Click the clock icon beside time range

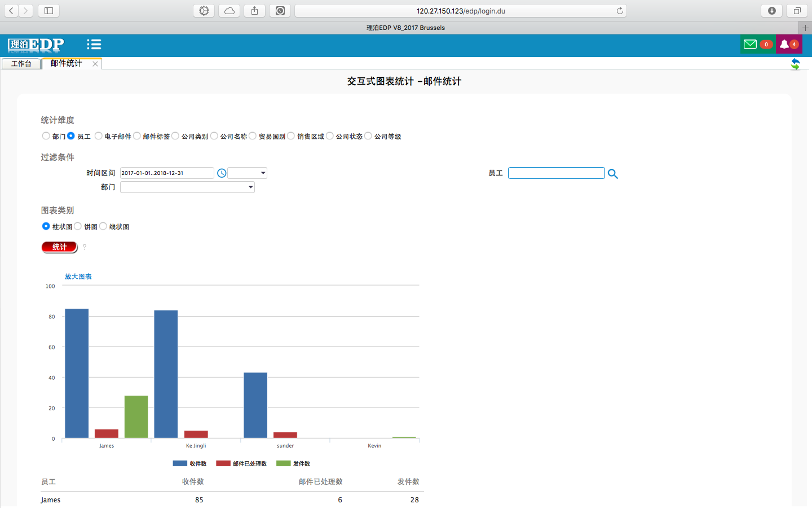(x=222, y=173)
